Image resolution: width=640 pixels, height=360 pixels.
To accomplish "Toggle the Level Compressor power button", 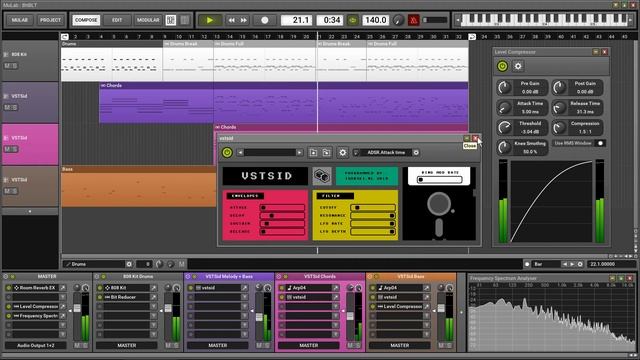I will [502, 66].
